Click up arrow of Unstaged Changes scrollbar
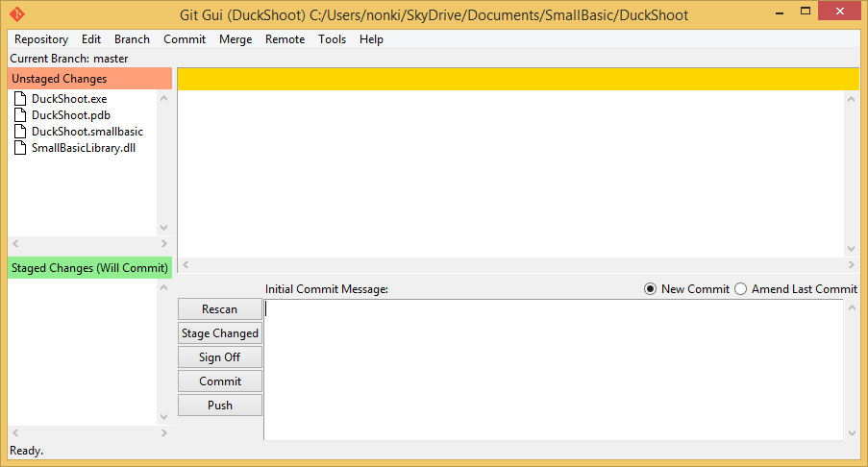 (x=163, y=98)
